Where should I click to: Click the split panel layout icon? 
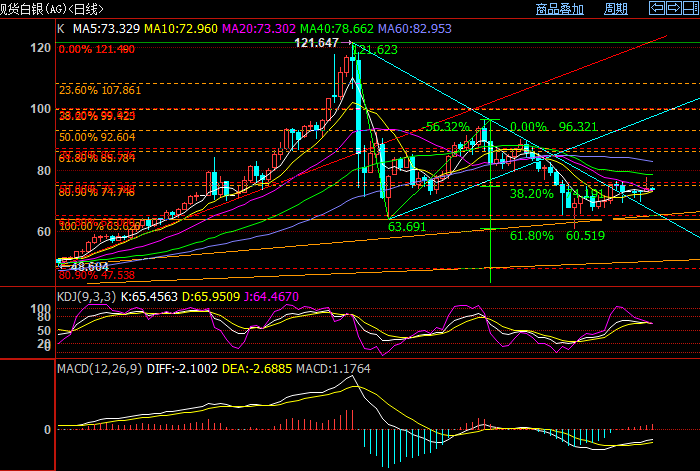tap(690, 9)
